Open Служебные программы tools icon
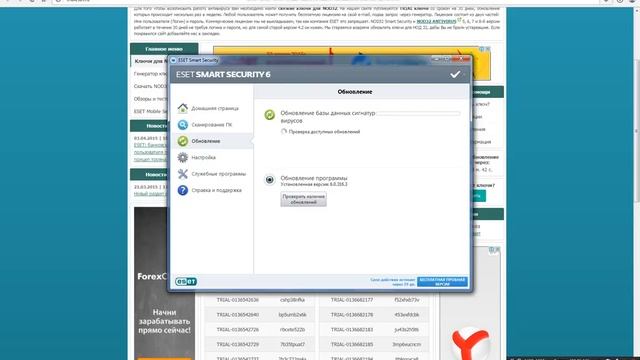This screenshot has height=360, width=640. click(182, 174)
